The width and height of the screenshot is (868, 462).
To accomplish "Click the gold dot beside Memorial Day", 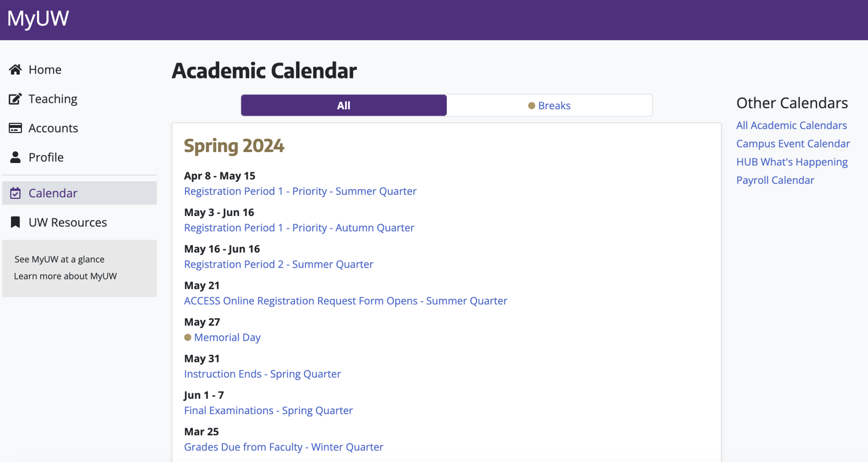I will tap(188, 338).
